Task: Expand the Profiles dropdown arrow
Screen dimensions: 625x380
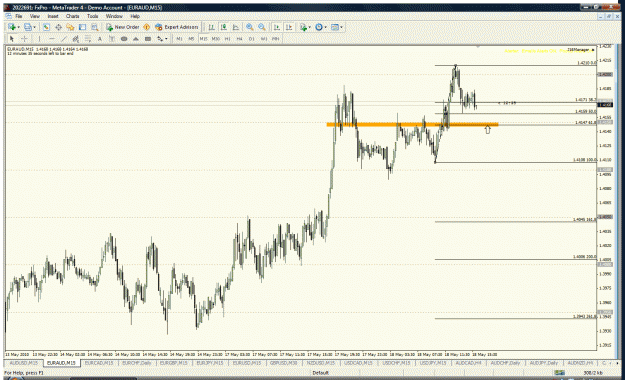Action: point(34,27)
